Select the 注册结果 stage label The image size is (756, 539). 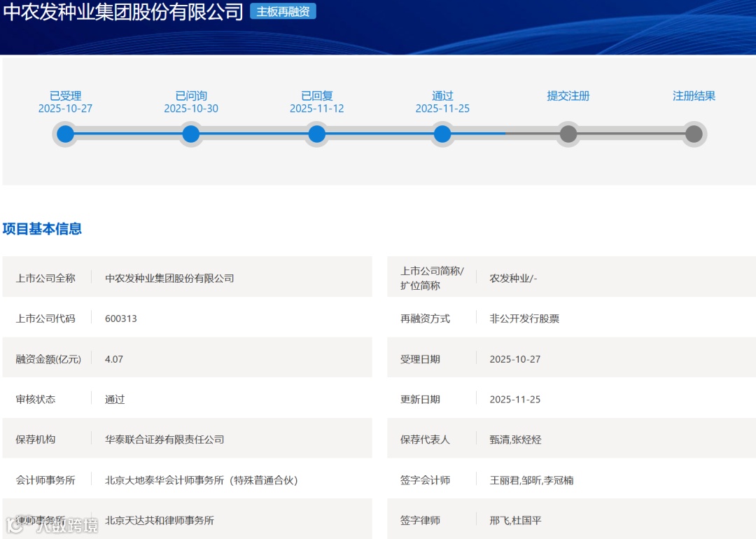pyautogui.click(x=694, y=95)
